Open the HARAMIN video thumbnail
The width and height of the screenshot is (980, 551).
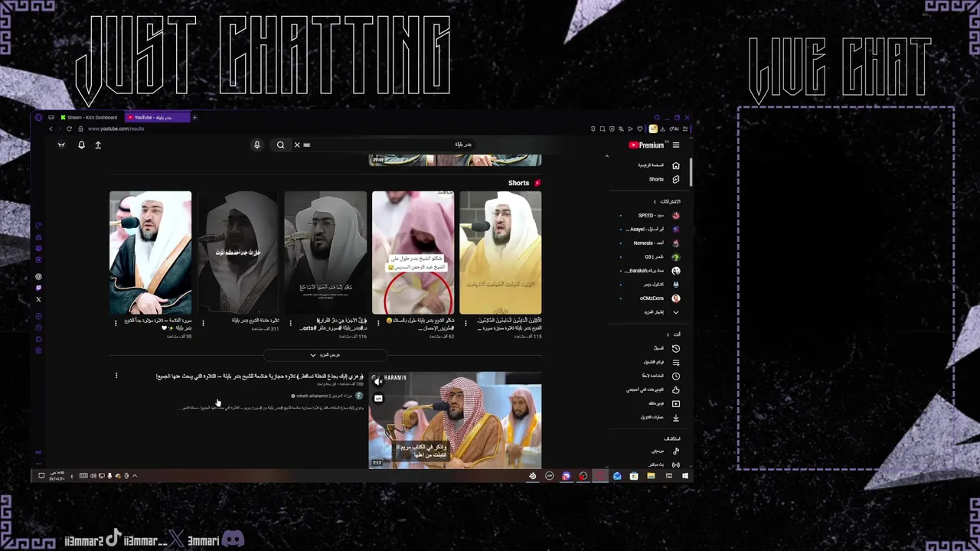click(x=456, y=420)
